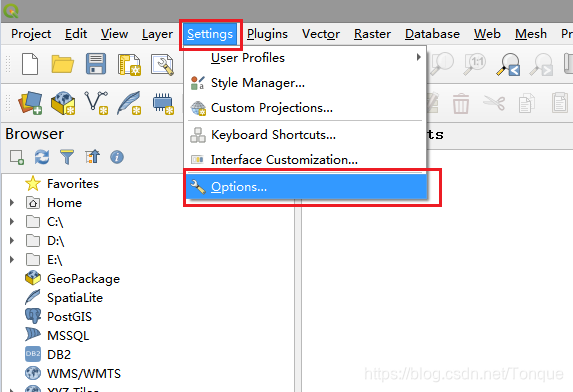Click the Zoom Last magnifier icon
The image size is (573, 392).
508,65
